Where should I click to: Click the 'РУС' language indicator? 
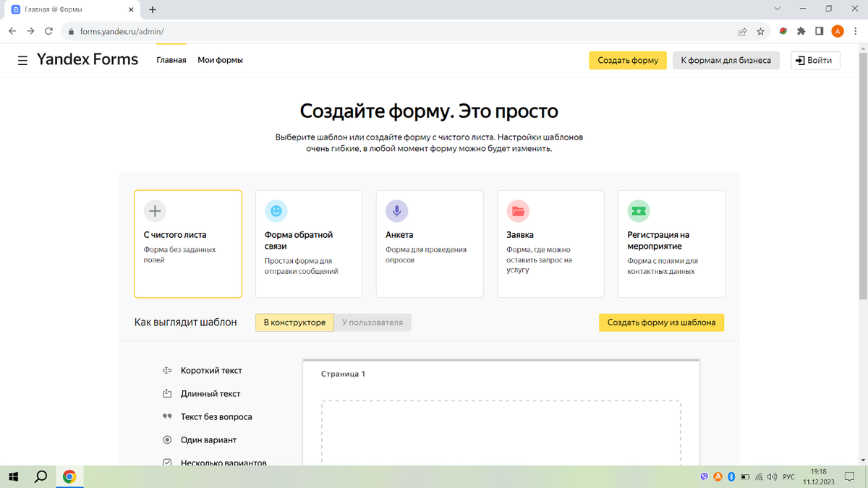pyautogui.click(x=789, y=477)
